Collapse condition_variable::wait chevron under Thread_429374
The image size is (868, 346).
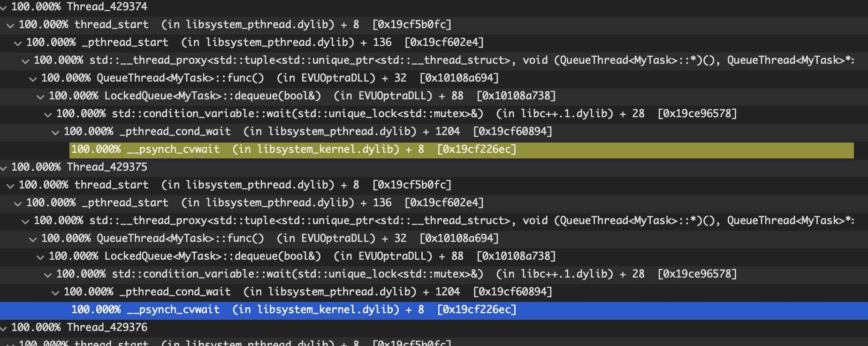tap(48, 115)
